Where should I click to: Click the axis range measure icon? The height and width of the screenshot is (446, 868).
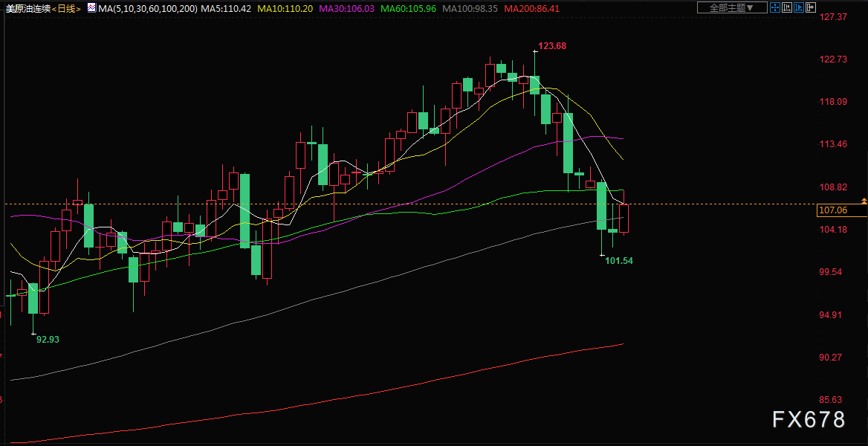tap(786, 7)
